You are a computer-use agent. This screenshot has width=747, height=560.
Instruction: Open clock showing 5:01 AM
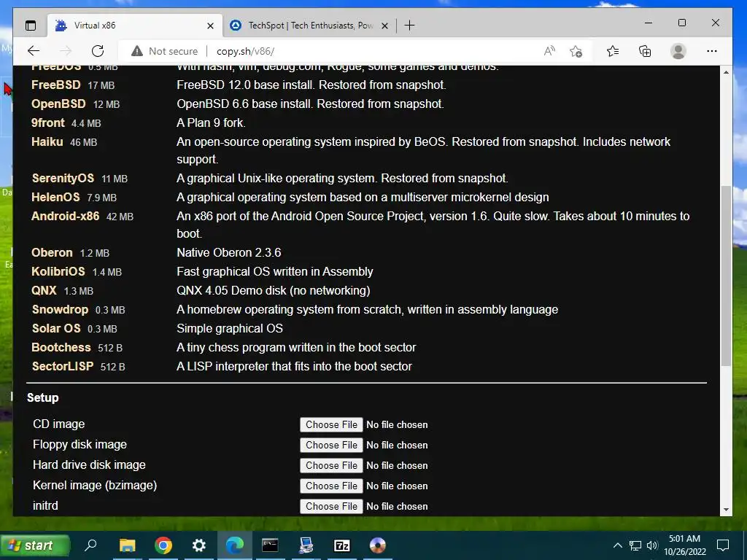pyautogui.click(x=684, y=545)
